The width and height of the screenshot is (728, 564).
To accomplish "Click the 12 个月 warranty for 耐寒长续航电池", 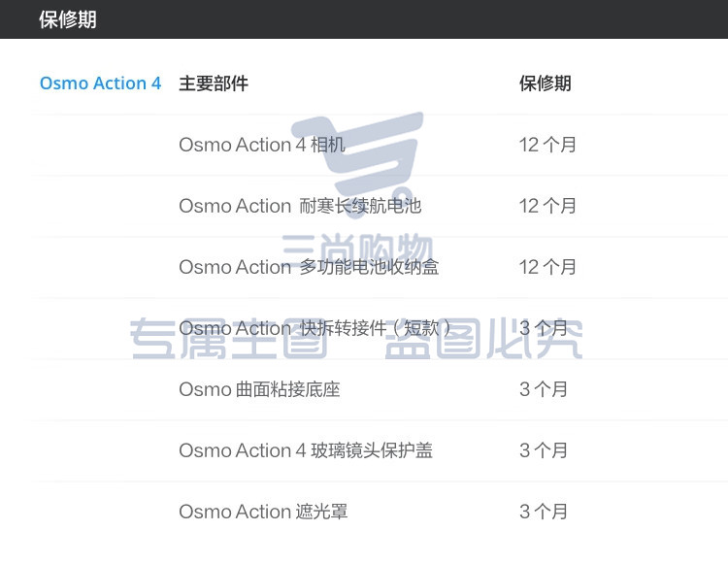I will point(547,206).
